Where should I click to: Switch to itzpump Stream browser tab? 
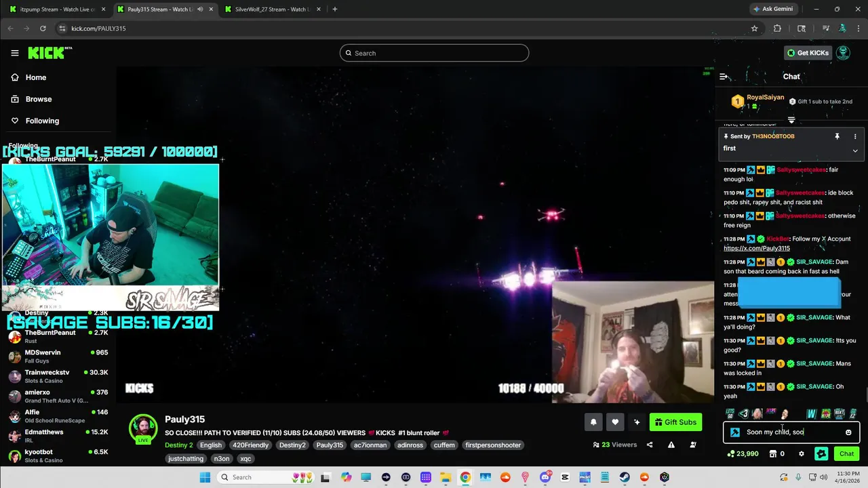tap(57, 9)
